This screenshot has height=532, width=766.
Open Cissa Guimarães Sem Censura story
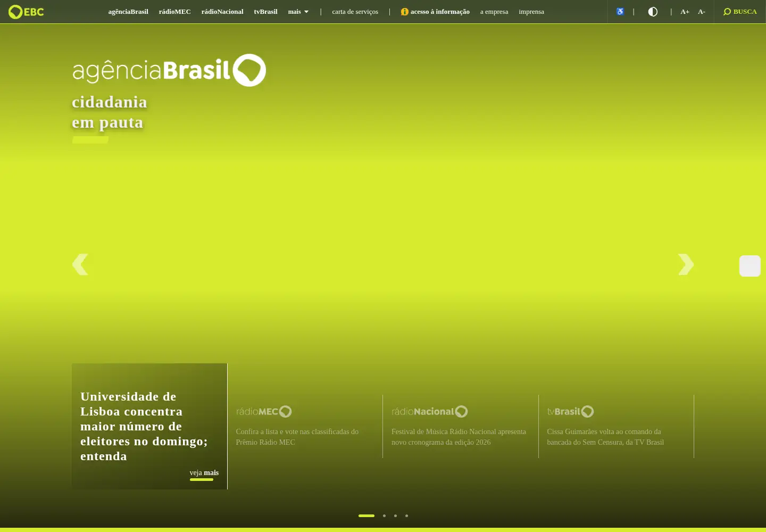(605, 437)
